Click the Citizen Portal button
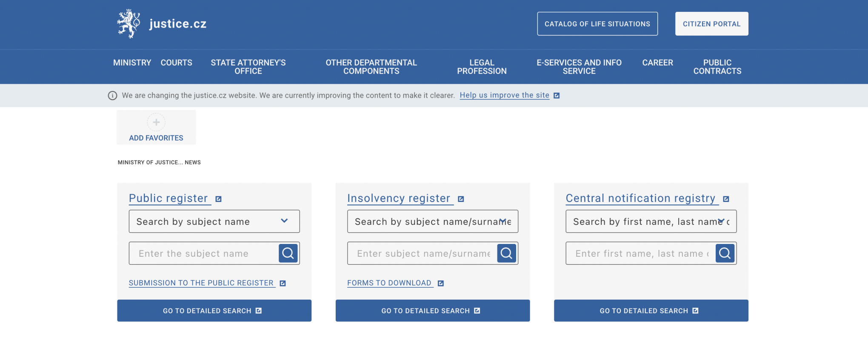The image size is (868, 343). coord(712,24)
